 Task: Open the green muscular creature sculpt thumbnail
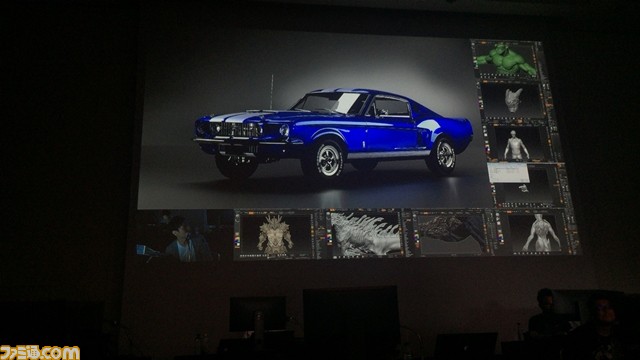507,59
